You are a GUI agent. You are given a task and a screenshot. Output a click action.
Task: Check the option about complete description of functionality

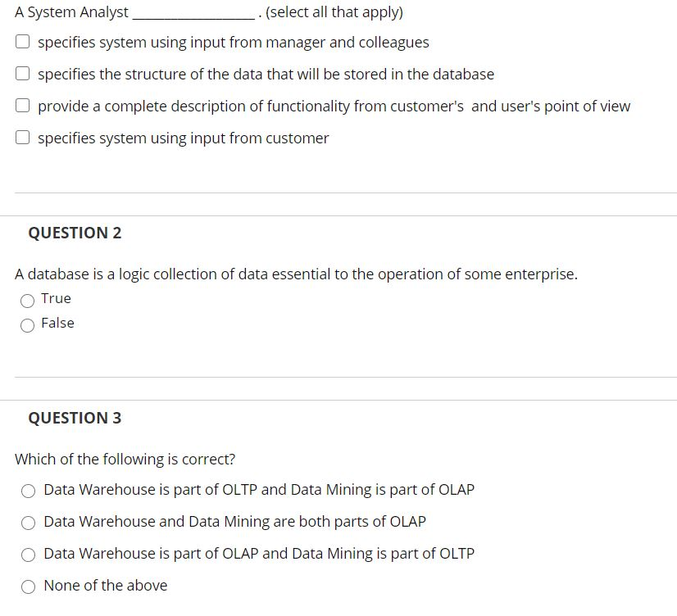coord(22,104)
